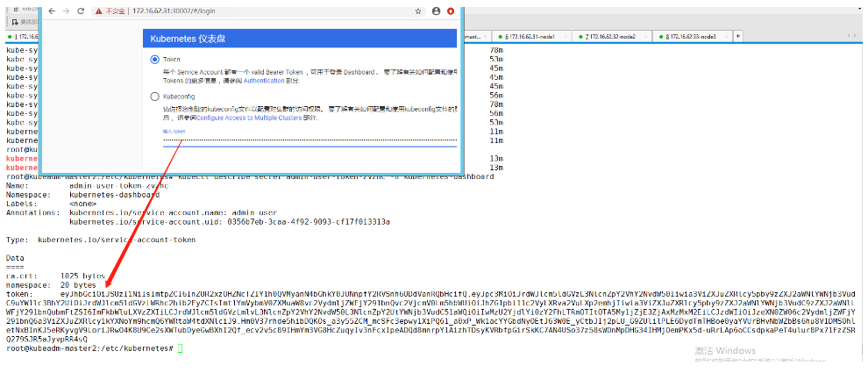Click the red browser update icon
This screenshot has height=373, width=868.
[x=451, y=11]
